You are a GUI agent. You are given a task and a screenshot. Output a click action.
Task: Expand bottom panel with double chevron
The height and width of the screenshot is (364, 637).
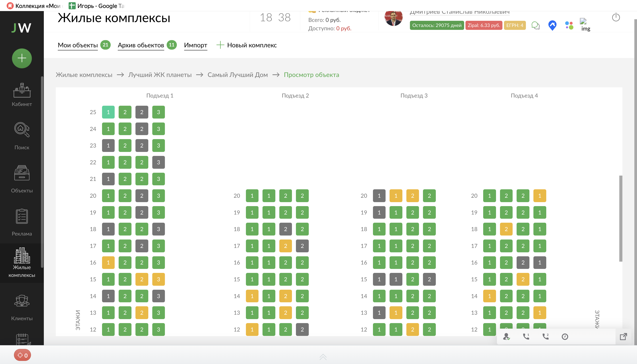(x=323, y=357)
